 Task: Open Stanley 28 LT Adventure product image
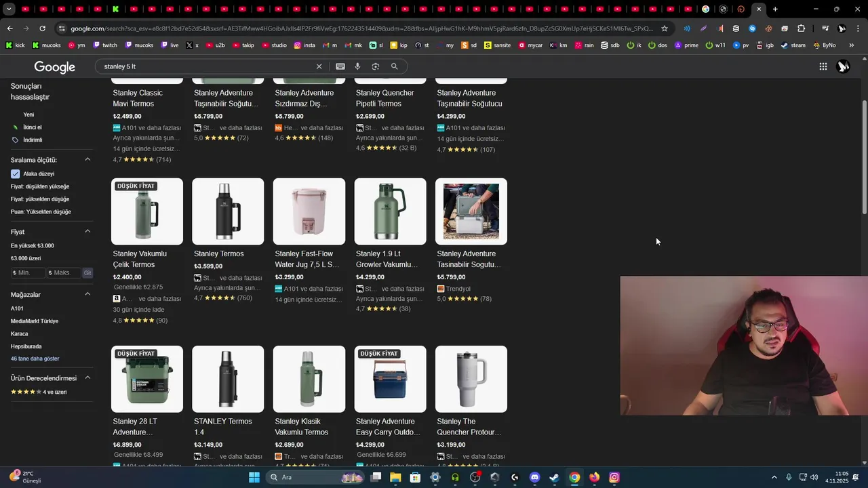coord(147,379)
